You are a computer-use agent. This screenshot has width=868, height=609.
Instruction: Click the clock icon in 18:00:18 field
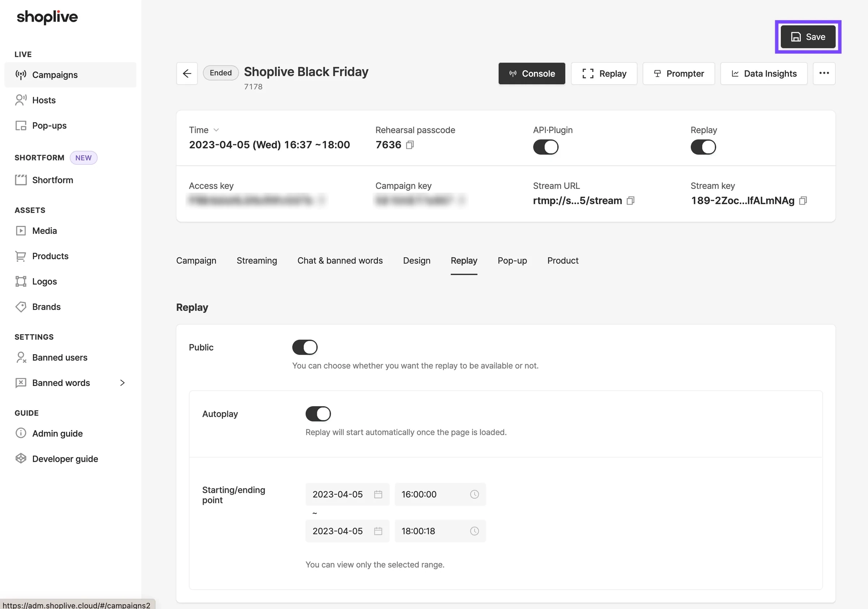click(x=474, y=531)
